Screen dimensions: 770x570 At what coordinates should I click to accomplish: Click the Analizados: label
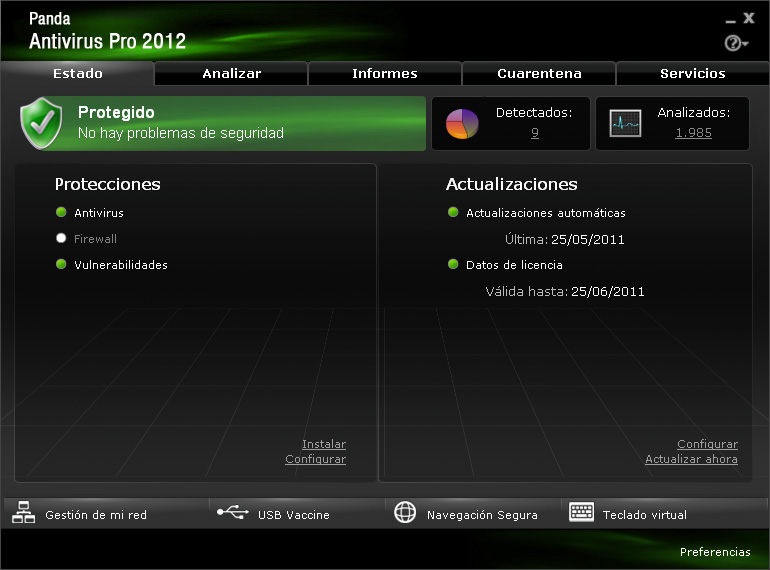pyautogui.click(x=693, y=113)
